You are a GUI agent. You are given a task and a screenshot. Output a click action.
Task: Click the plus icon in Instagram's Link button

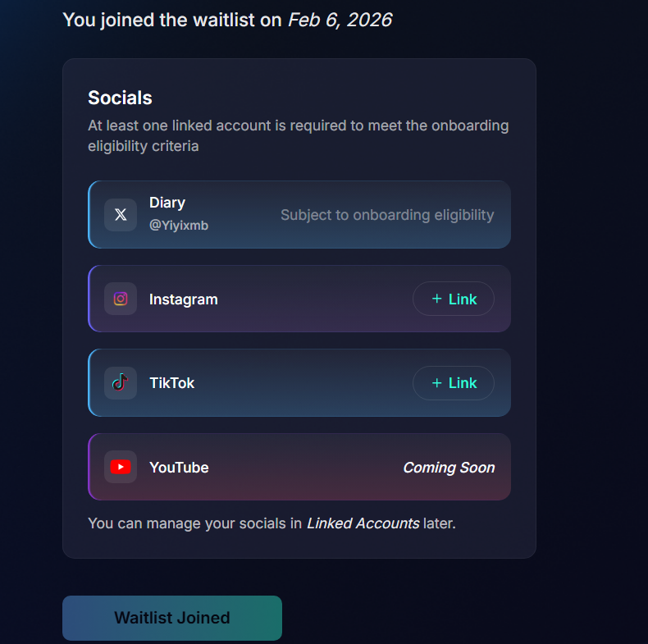click(x=436, y=299)
